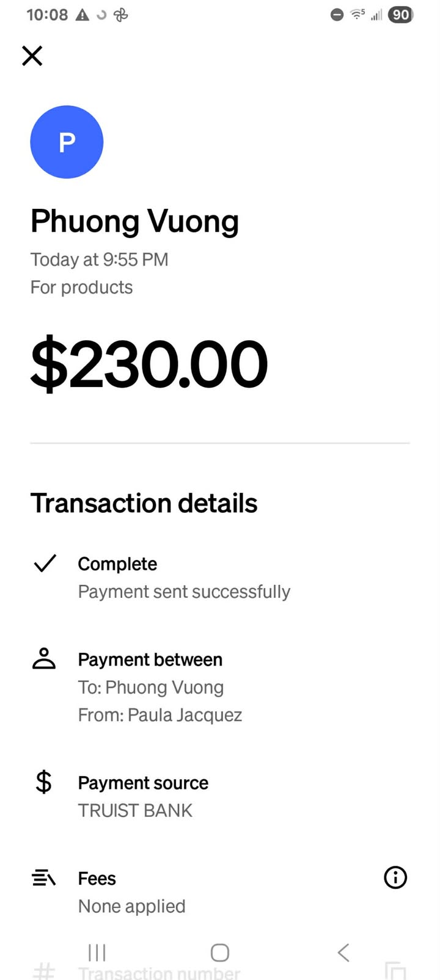Tap the copy transaction number icon
Image resolution: width=440 pixels, height=980 pixels.
(395, 970)
